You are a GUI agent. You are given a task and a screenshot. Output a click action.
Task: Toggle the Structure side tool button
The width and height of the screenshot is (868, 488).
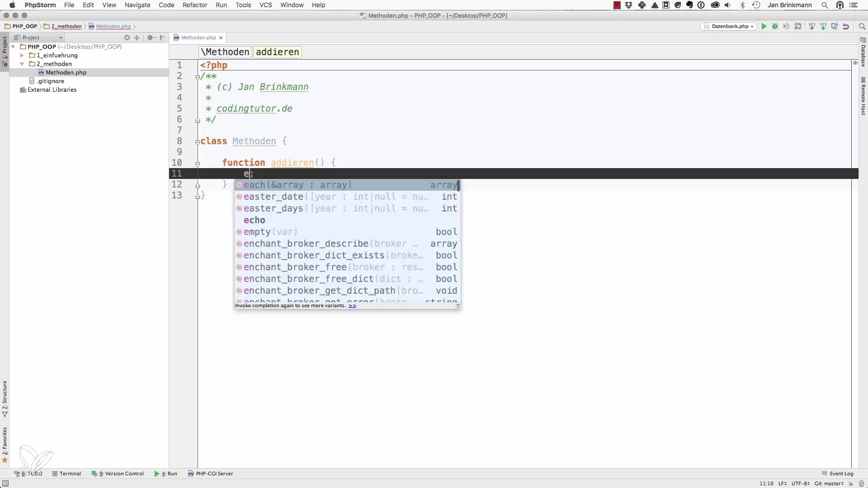tap(5, 399)
